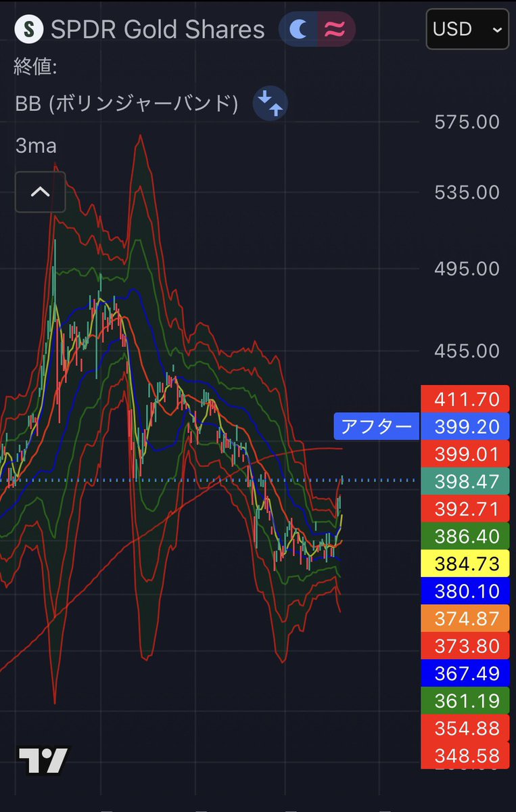Open the USD currency dropdown
516x812 pixels.
coord(467,29)
